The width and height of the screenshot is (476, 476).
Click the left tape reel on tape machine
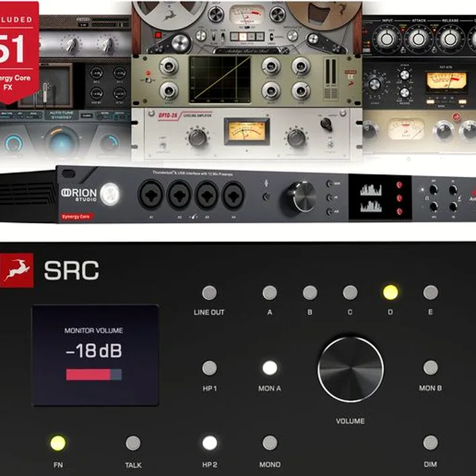169,14
